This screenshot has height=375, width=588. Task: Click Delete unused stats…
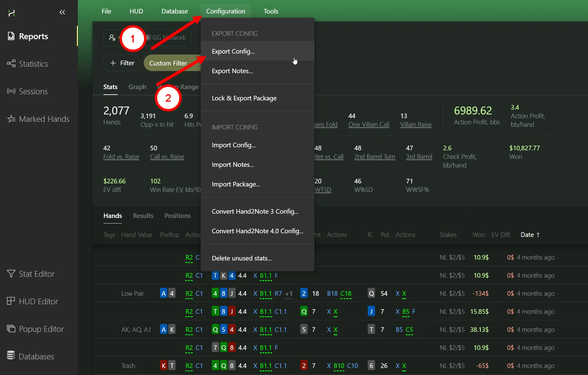tap(241, 258)
